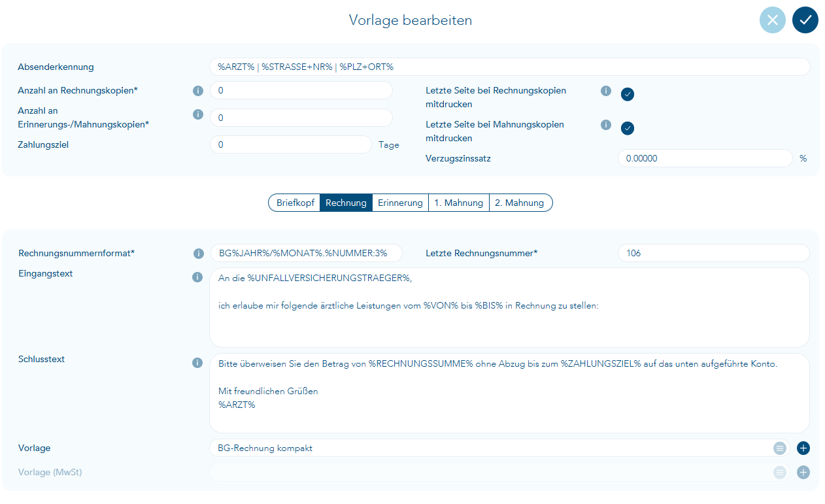Show info for Erinnerungs-/Mahnungskopien count

click(x=197, y=114)
